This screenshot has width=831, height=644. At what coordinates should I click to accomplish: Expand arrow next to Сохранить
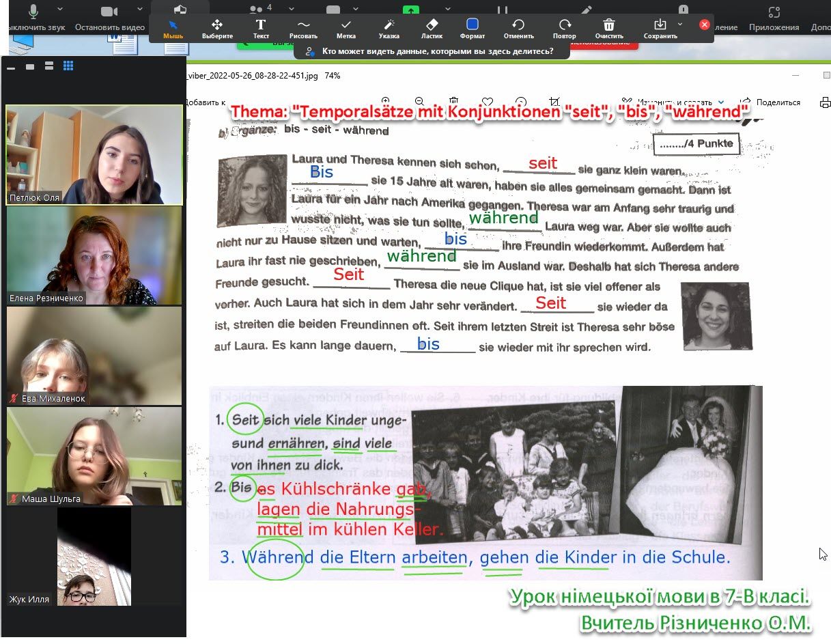pyautogui.click(x=680, y=24)
